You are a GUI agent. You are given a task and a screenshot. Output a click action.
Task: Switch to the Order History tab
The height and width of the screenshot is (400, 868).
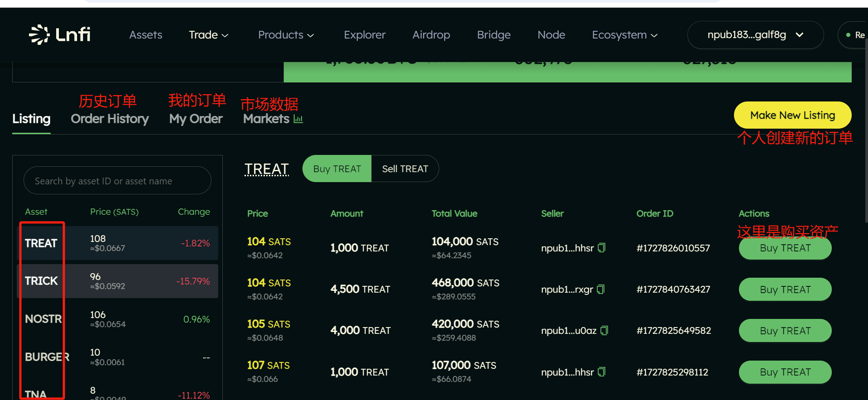click(110, 119)
